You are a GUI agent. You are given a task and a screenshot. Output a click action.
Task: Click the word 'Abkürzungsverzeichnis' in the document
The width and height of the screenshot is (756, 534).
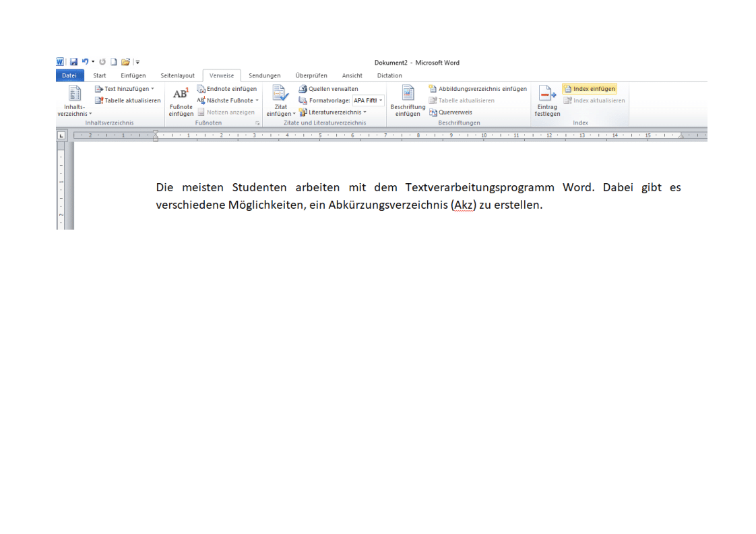pyautogui.click(x=388, y=205)
